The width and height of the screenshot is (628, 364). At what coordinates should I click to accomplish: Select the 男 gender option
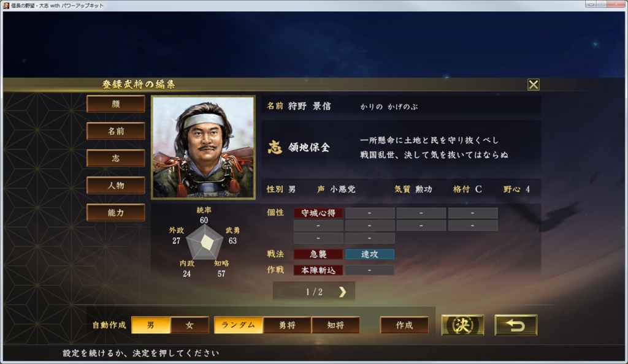pyautogui.click(x=151, y=325)
